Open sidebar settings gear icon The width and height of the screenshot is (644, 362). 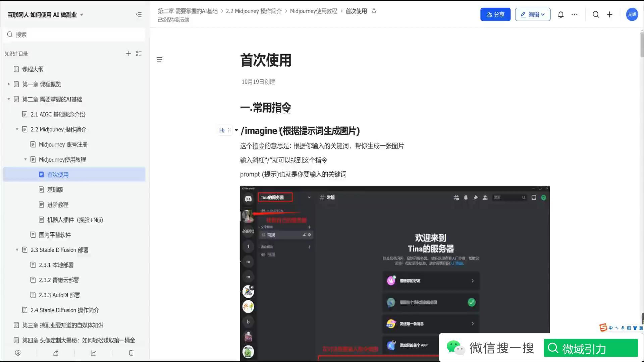click(18, 353)
